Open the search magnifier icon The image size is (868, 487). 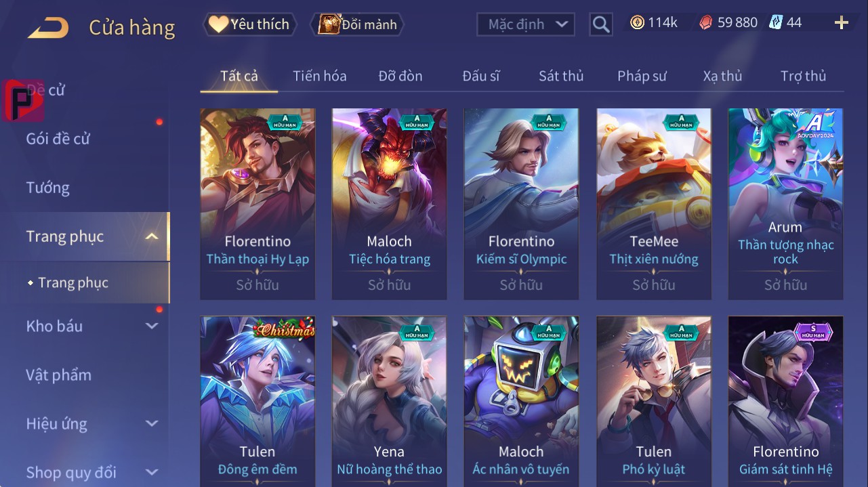(600, 24)
